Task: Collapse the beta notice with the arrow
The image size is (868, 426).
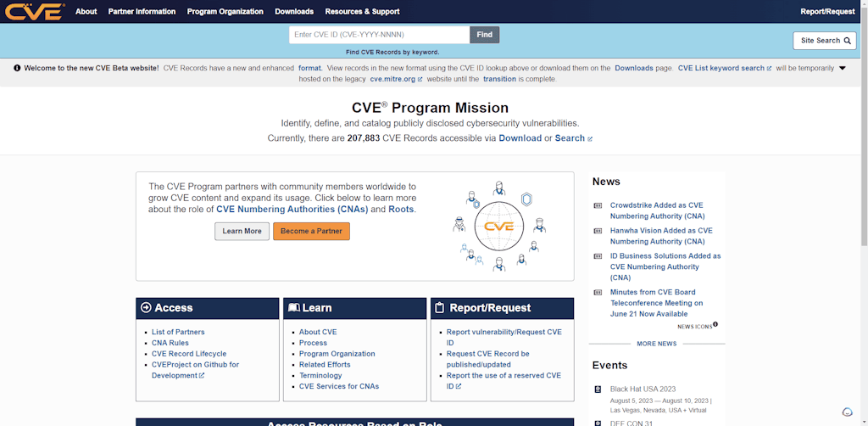Action: click(842, 68)
